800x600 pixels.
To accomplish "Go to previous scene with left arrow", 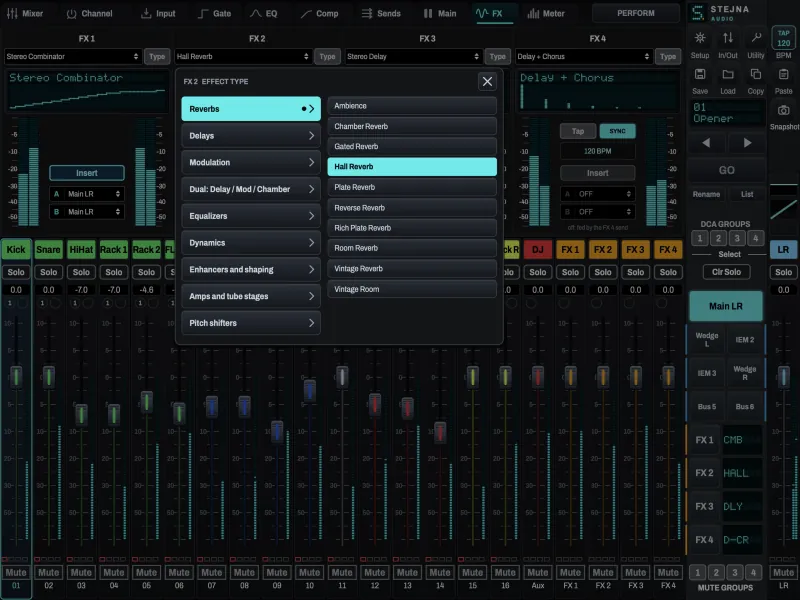I will click(x=706, y=143).
